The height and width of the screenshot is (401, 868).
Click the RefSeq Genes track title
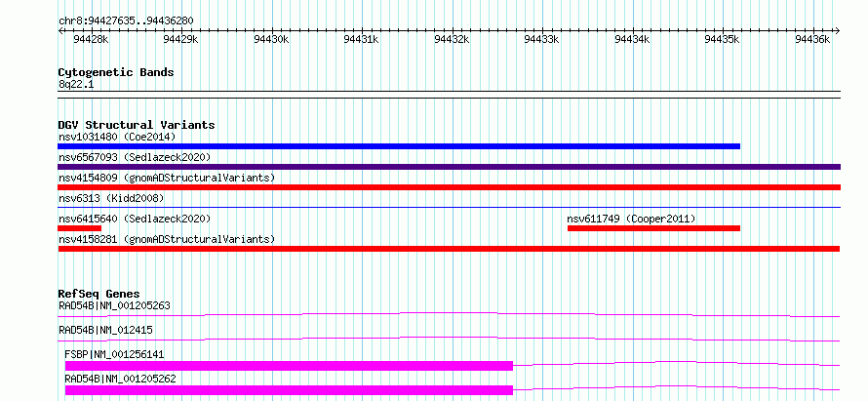[x=99, y=294]
